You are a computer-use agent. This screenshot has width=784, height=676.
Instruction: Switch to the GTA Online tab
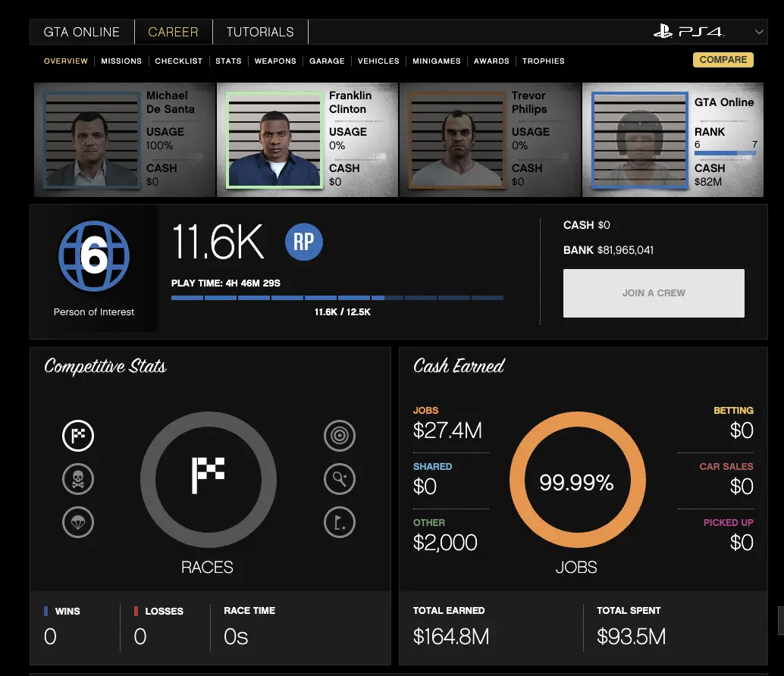click(x=82, y=32)
